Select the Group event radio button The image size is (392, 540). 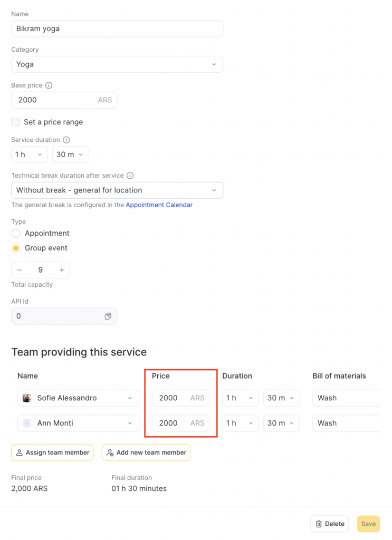click(16, 248)
